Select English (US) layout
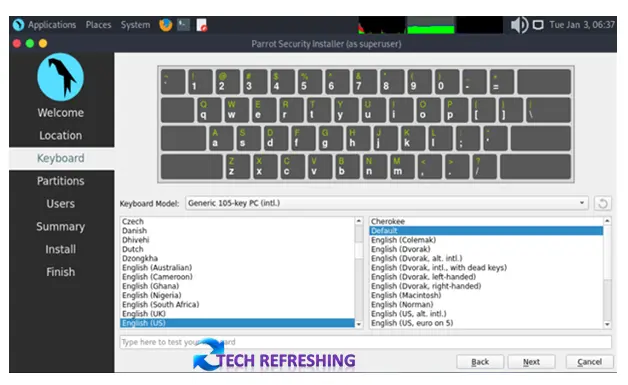 (x=237, y=323)
